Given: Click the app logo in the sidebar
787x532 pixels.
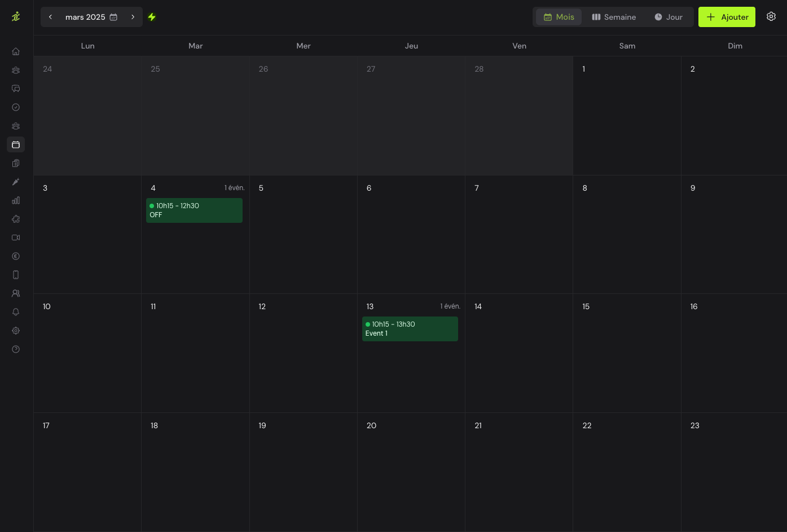Looking at the screenshot, I should [16, 16].
